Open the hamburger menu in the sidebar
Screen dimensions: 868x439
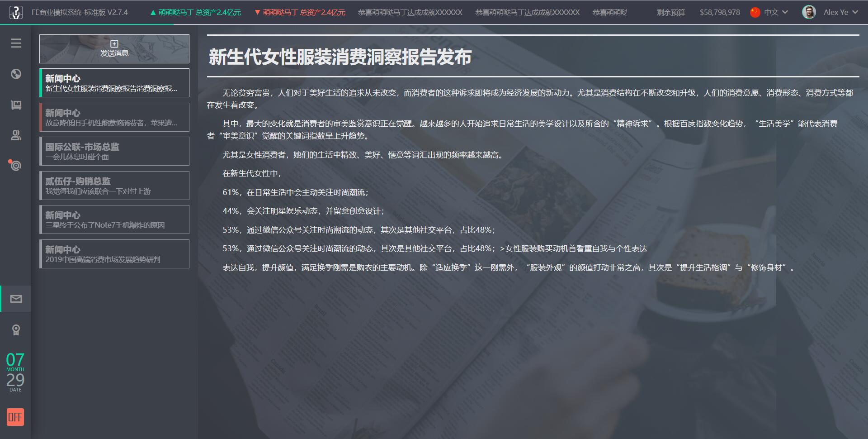coord(16,43)
